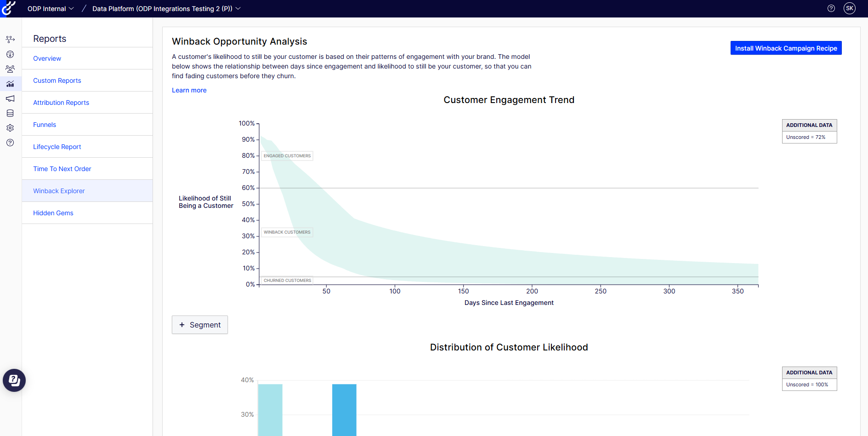Click Install Winback Campaign Recipe button
The width and height of the screenshot is (868, 436).
pos(786,48)
